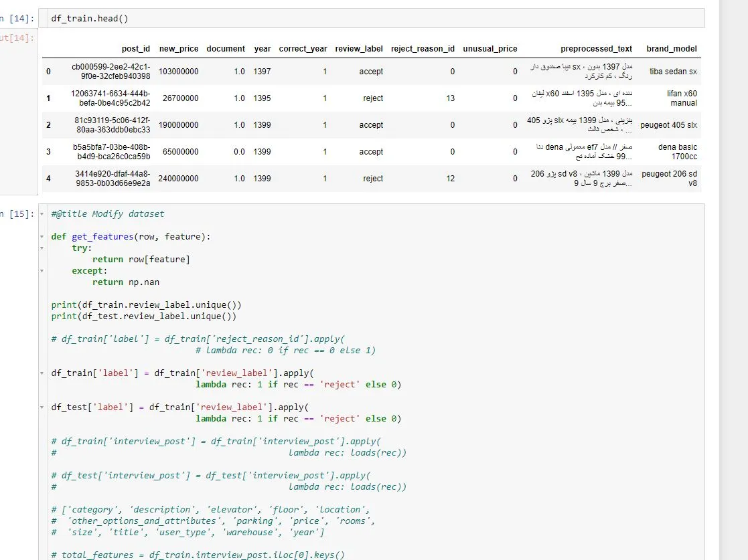Collapse the try block fold arrow

pos(42,248)
